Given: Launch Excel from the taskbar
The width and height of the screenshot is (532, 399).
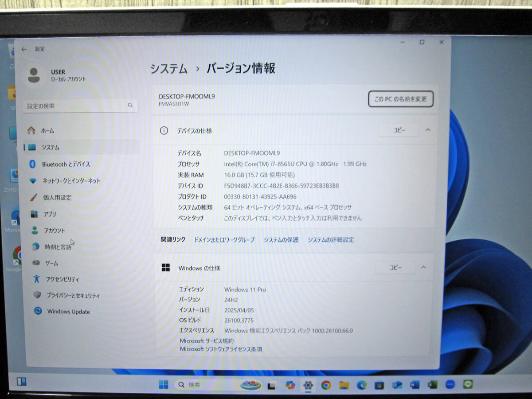Looking at the screenshot, I should [x=433, y=385].
